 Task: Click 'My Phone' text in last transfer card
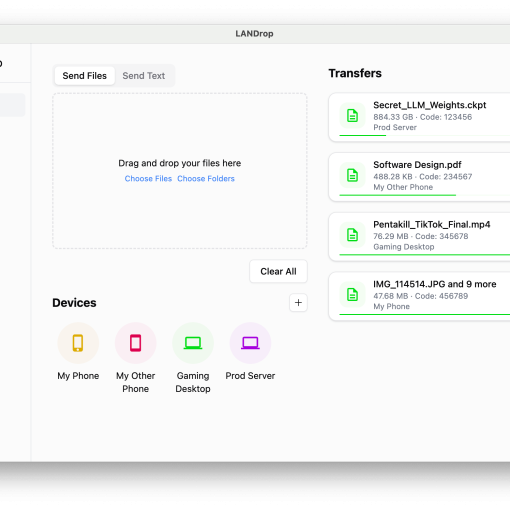click(391, 306)
